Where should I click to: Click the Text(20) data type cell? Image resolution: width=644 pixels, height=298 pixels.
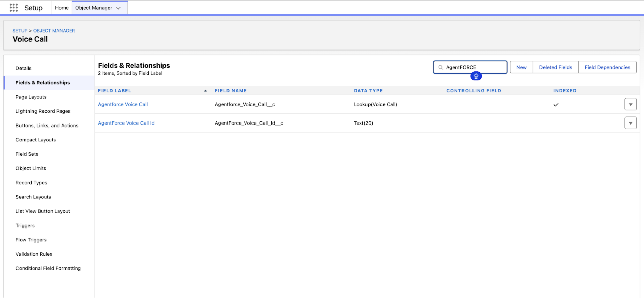[x=363, y=123]
